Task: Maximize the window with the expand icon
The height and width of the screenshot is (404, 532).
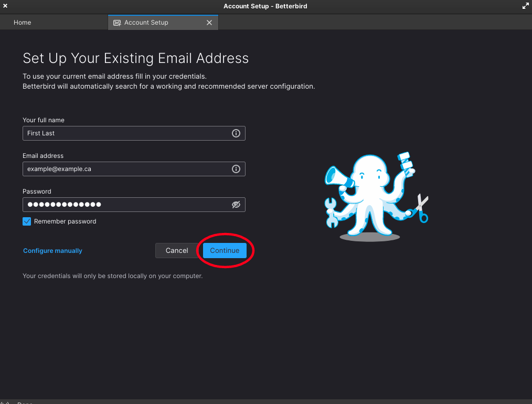Action: pyautogui.click(x=526, y=6)
